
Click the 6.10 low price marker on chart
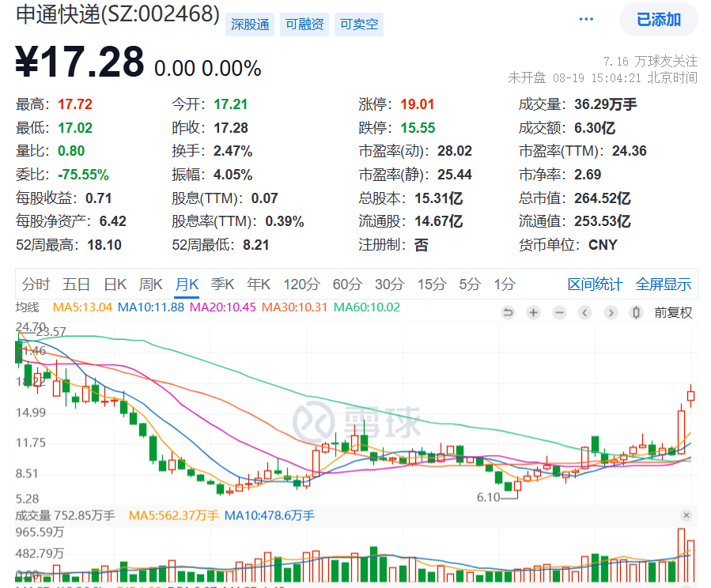tap(488, 497)
